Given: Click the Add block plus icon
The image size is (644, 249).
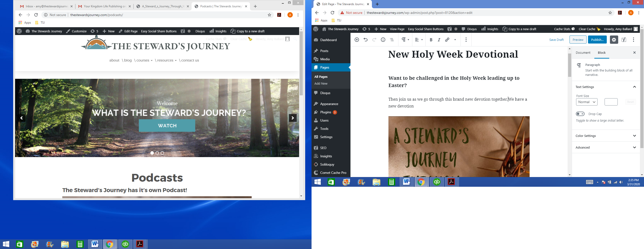Looking at the screenshot, I should [357, 40].
